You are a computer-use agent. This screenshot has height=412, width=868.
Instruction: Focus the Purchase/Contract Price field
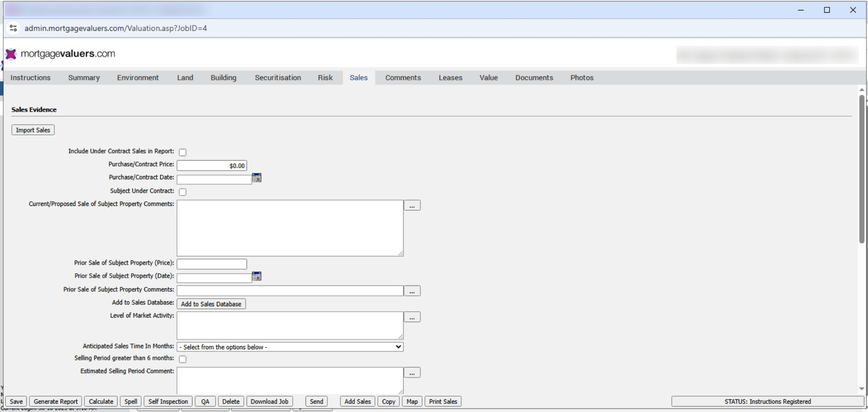click(x=212, y=166)
